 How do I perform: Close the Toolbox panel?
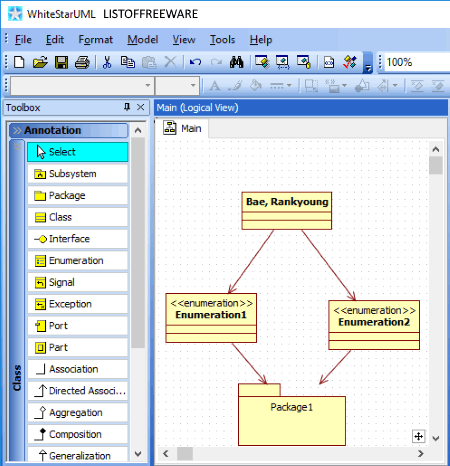(x=141, y=107)
